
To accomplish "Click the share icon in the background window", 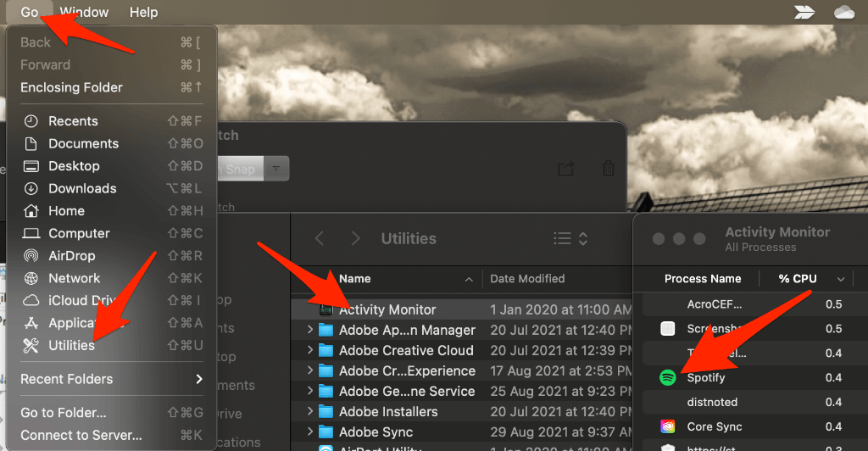I will point(565,168).
